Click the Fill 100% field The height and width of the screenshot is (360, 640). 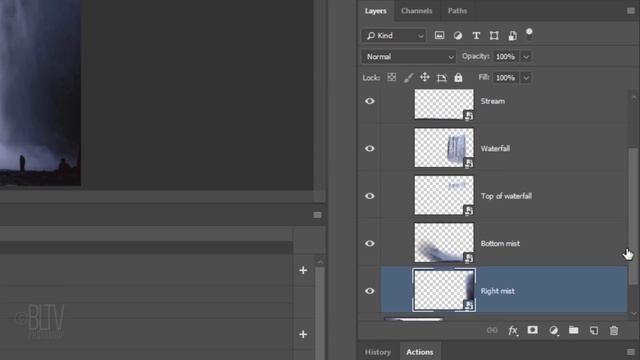tap(506, 78)
